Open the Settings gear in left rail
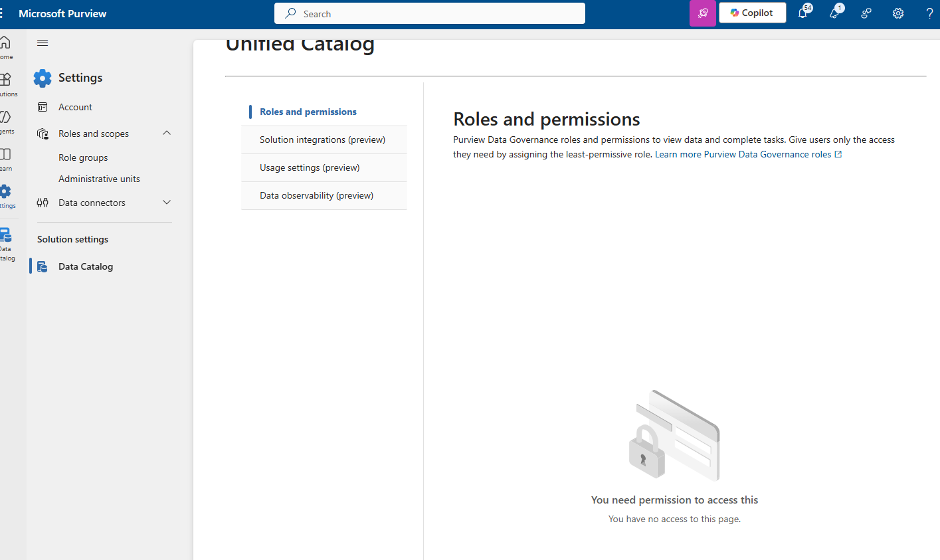 pyautogui.click(x=5, y=191)
